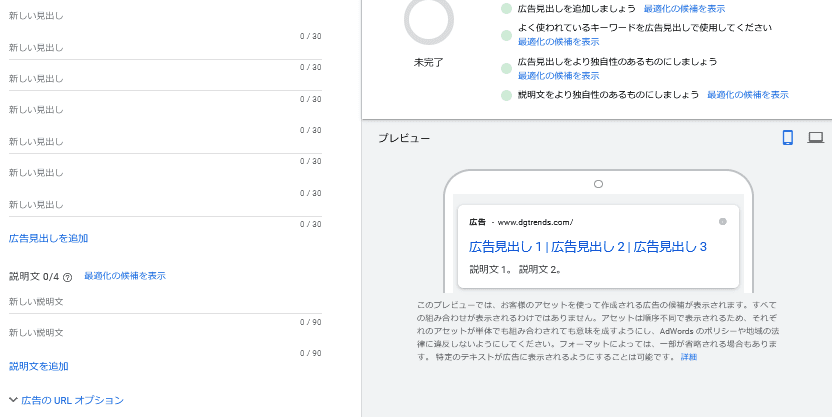Open 最適化の候補を表示 under the よく使われているキーワード tip
Image resolution: width=832 pixels, height=417 pixels.
[558, 42]
